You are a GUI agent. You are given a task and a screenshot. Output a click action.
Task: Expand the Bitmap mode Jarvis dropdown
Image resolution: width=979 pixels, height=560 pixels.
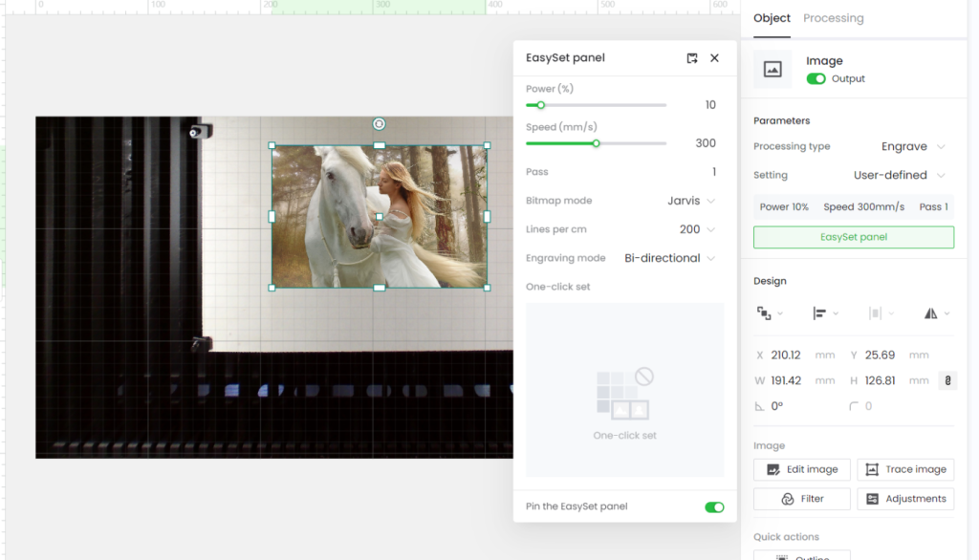[x=690, y=201]
